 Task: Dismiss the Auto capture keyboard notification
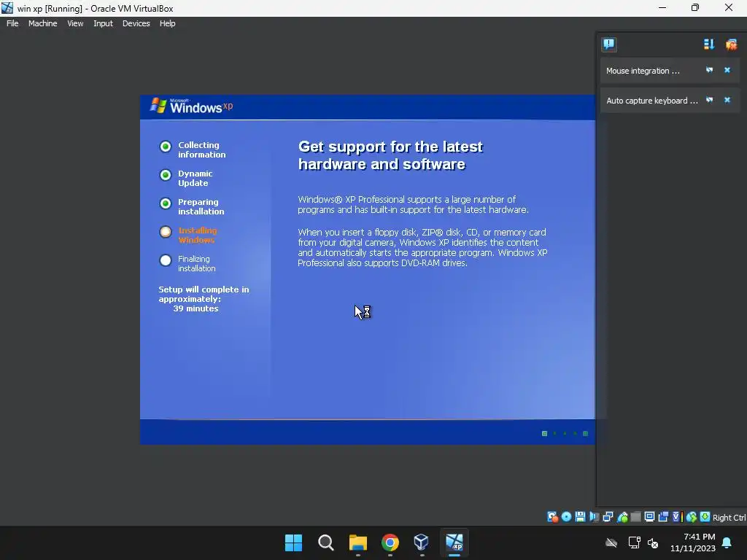pos(727,100)
